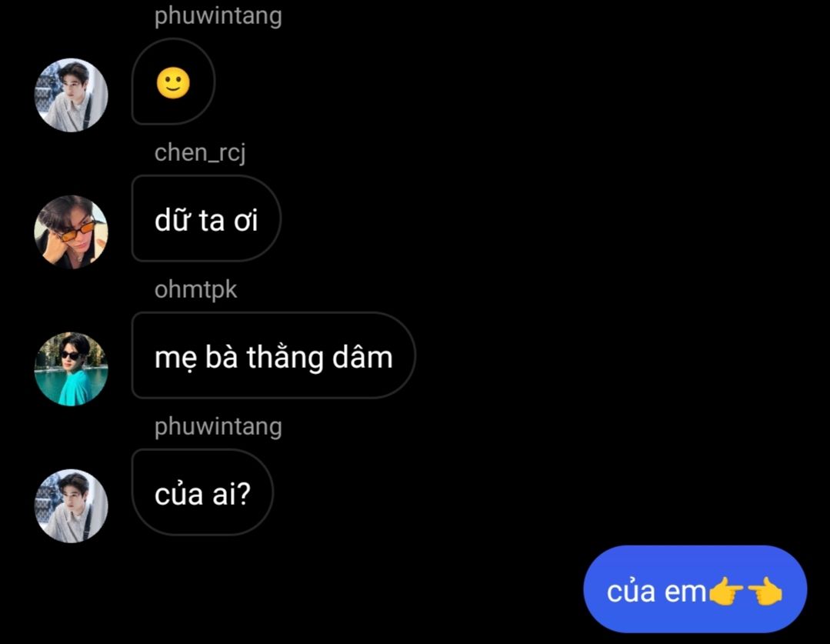The width and height of the screenshot is (830, 644).
Task: Click the word "dữ" in chen_rcj's message
Action: (172, 219)
